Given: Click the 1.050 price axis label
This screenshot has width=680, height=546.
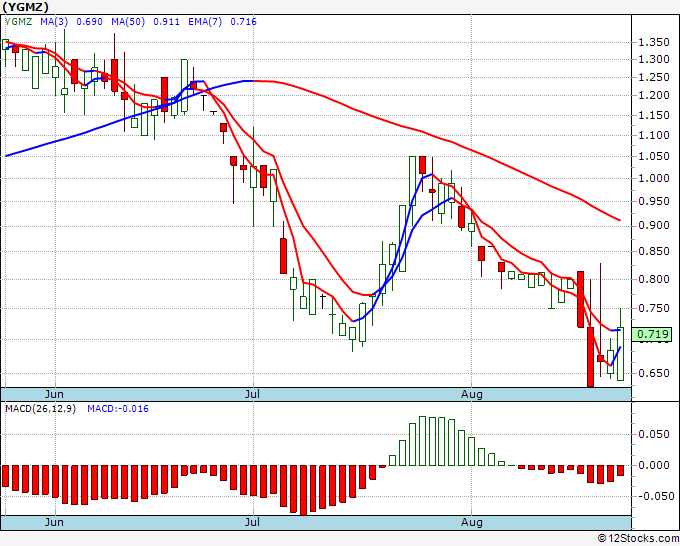Looking at the screenshot, I should [x=654, y=157].
